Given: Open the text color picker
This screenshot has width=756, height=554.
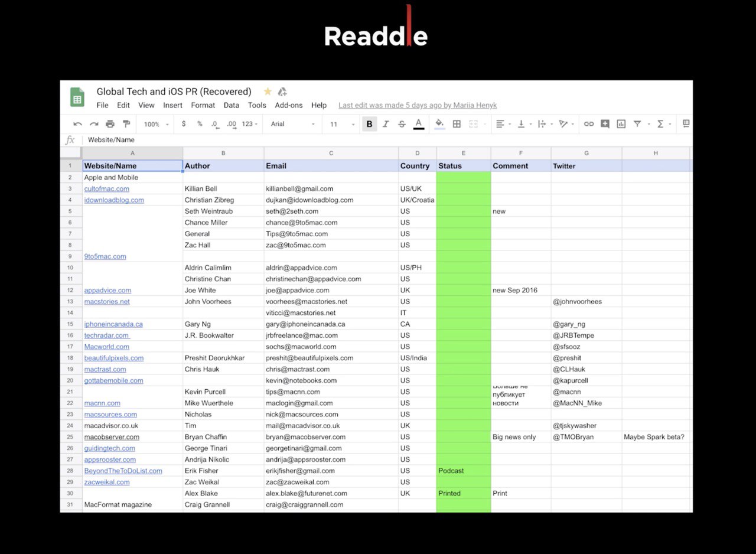Looking at the screenshot, I should [x=419, y=124].
